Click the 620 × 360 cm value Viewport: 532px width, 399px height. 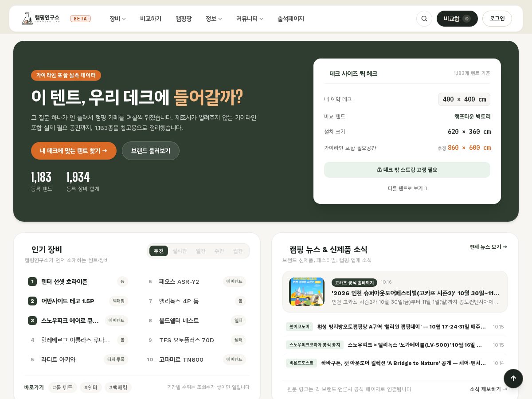pyautogui.click(x=469, y=132)
